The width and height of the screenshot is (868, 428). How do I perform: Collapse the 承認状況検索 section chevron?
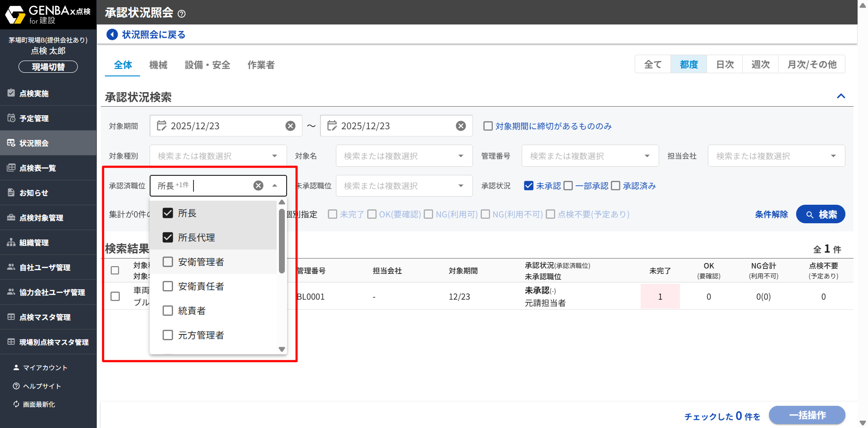pyautogui.click(x=841, y=96)
